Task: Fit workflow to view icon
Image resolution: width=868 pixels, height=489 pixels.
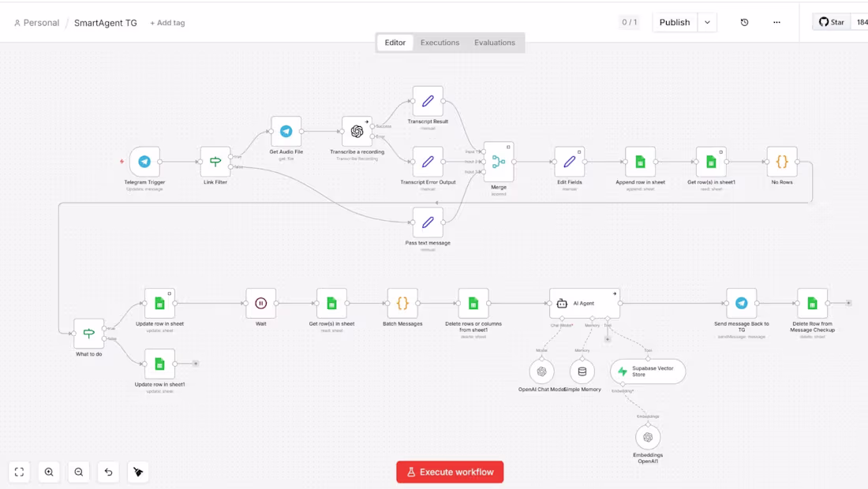Action: click(x=20, y=472)
